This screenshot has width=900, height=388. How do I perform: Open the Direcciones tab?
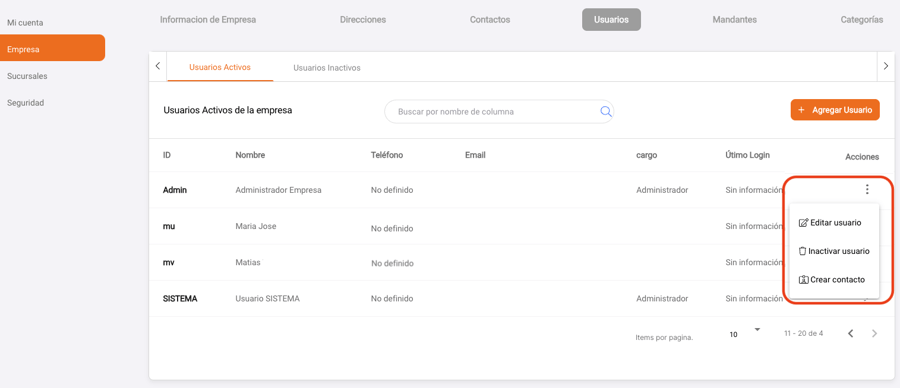tap(363, 20)
